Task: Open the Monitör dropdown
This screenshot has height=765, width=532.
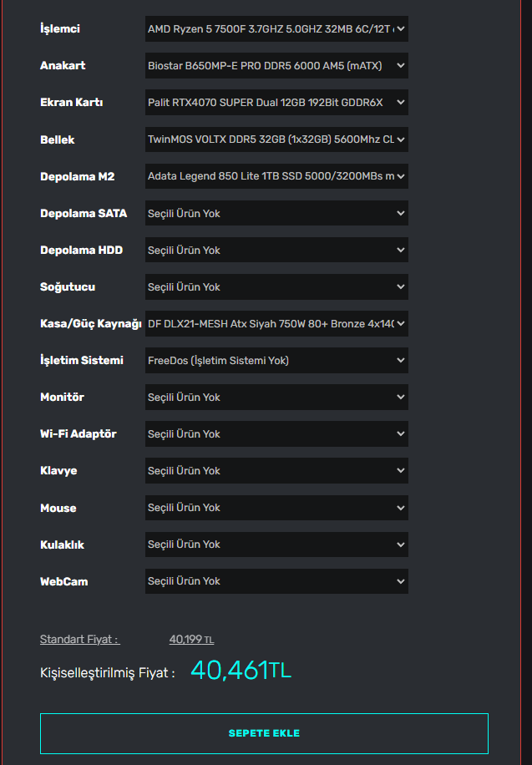Action: (276, 397)
